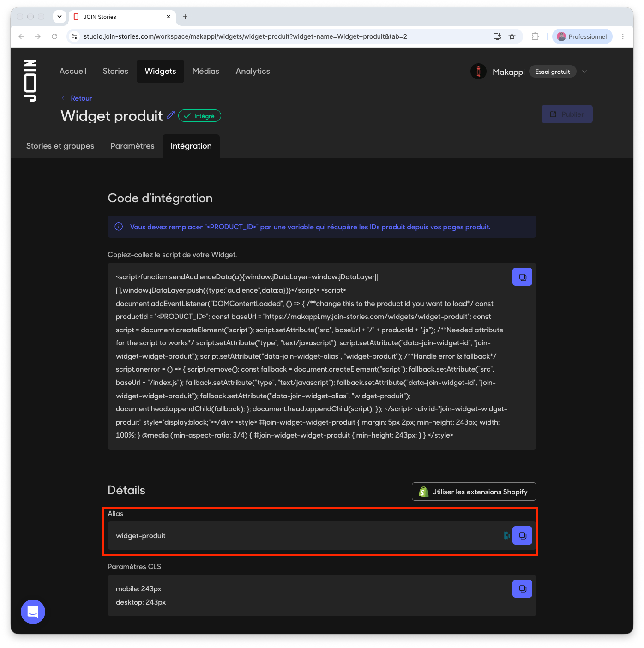This screenshot has width=644, height=648.
Task: Open a new browser tab
Action: coord(185,17)
